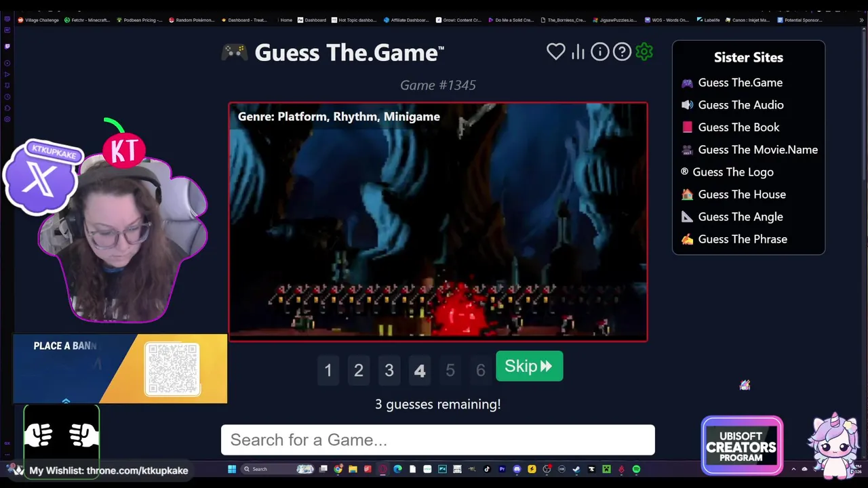
Task: Focus the Search for a Game field
Action: (x=438, y=440)
